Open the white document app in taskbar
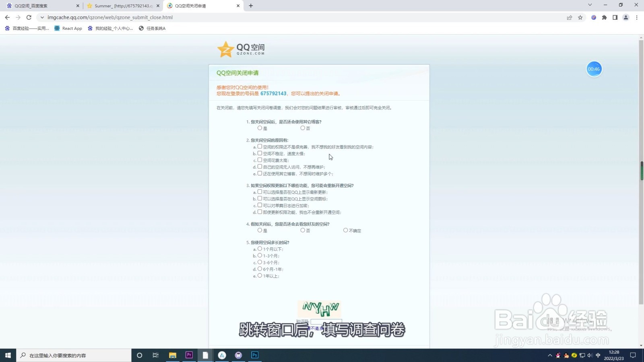This screenshot has width=644, height=362. click(205, 355)
